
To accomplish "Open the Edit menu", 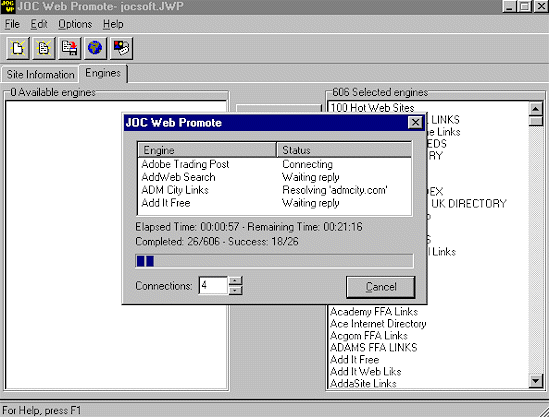I will (39, 24).
